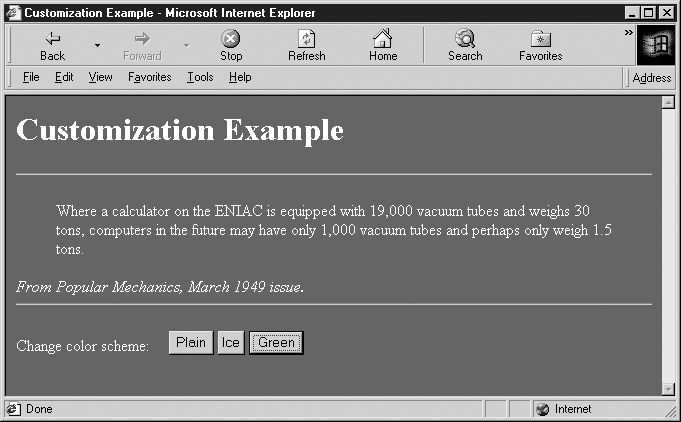Click the Back arrow icon
The width and height of the screenshot is (681, 422).
(52, 38)
